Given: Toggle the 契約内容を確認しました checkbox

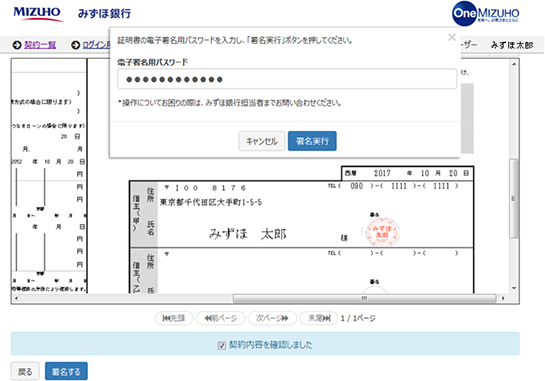Looking at the screenshot, I should [221, 345].
